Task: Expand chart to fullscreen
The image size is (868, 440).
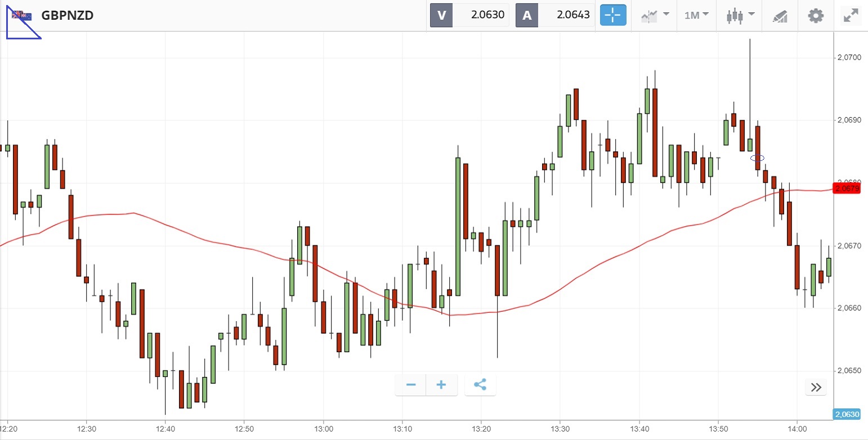Action: click(x=850, y=15)
